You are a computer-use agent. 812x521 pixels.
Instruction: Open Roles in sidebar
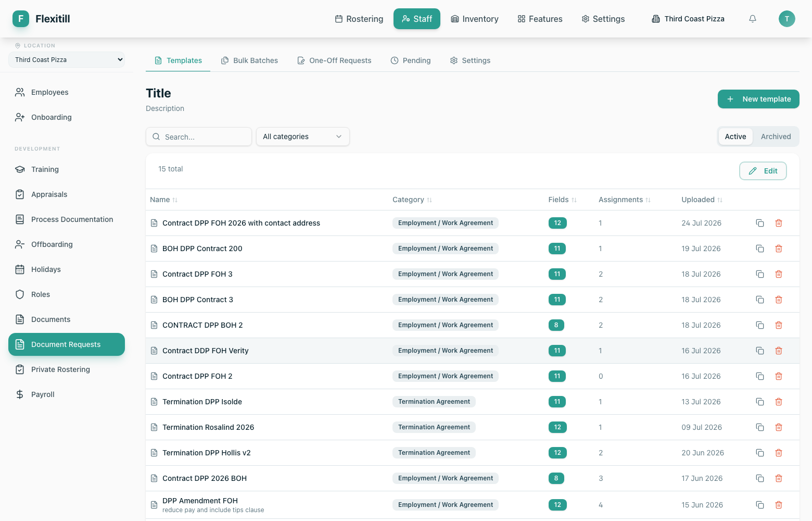pyautogui.click(x=67, y=294)
